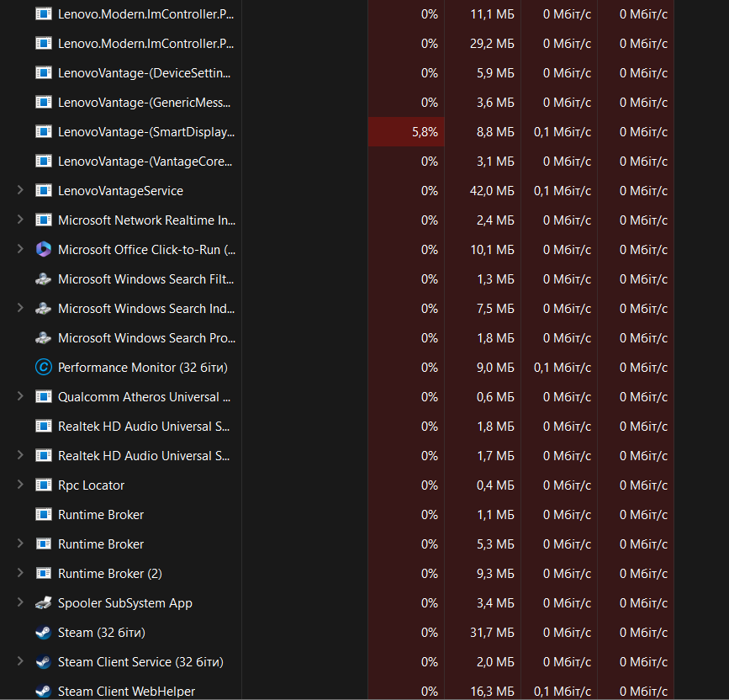
Task: Expand the Microsoft Windows Search Ind... group
Action: click(x=20, y=308)
